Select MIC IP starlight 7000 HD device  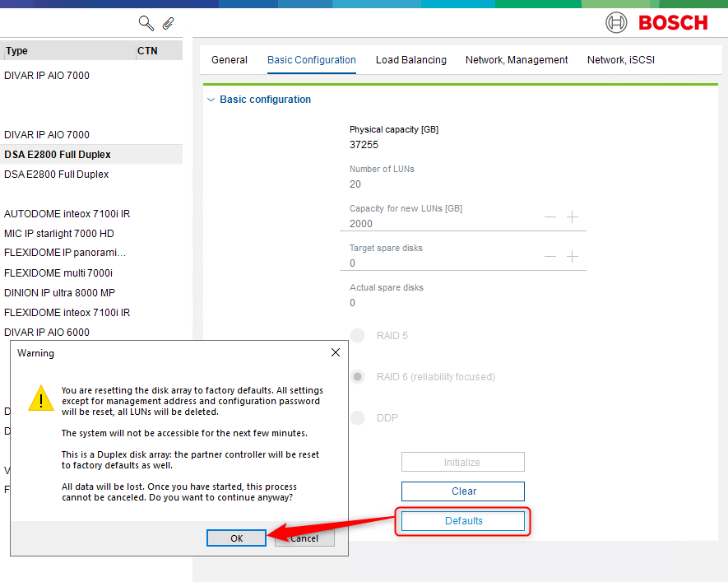coord(91,233)
